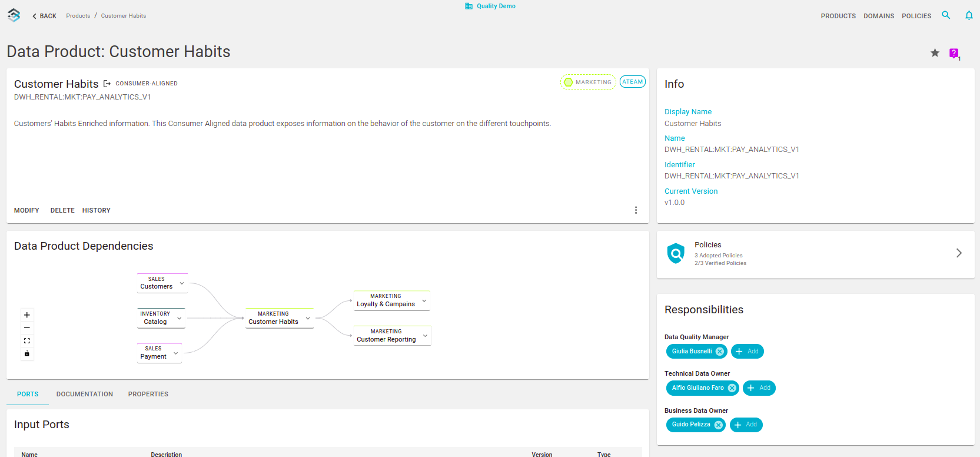980x457 pixels.
Task: Open the Products breadcrumb link
Action: point(78,16)
